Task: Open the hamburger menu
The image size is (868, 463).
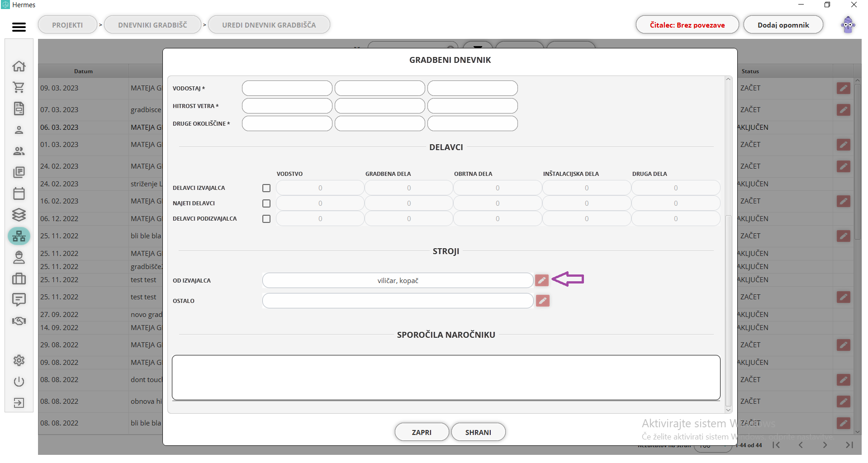Action: point(19,27)
